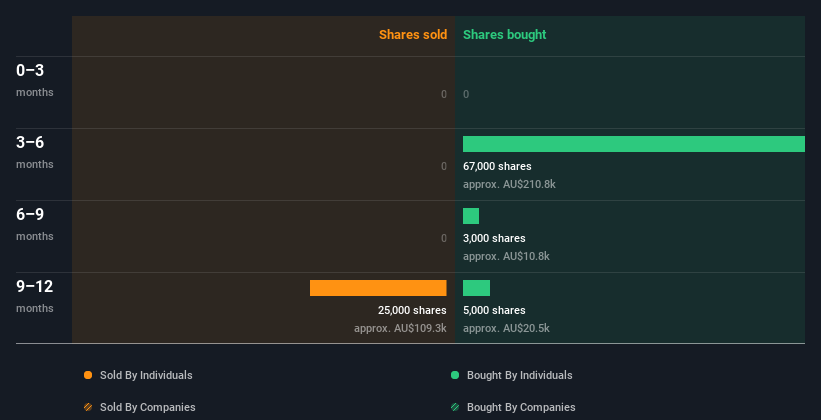Select the Shares bought column header
The height and width of the screenshot is (420, 821).
tap(505, 35)
